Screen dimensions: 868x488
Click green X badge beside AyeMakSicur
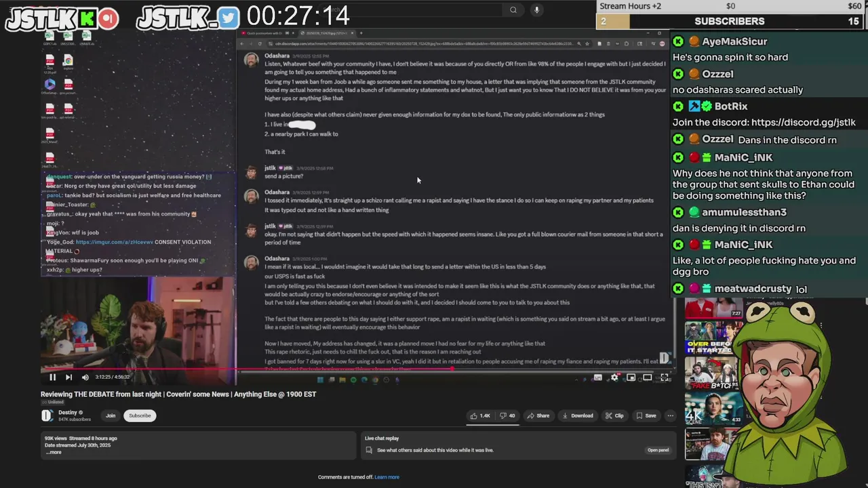(x=678, y=41)
